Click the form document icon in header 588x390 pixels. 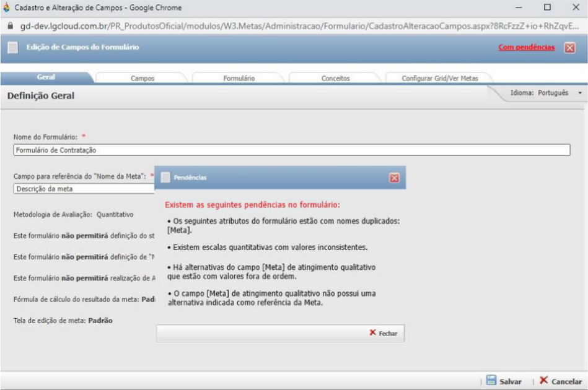[12, 48]
